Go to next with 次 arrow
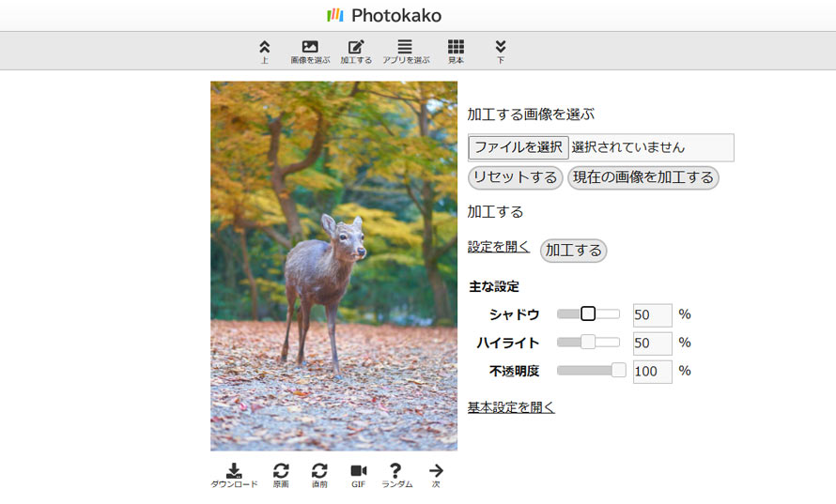Viewport: 836px width, 504px height. click(436, 475)
